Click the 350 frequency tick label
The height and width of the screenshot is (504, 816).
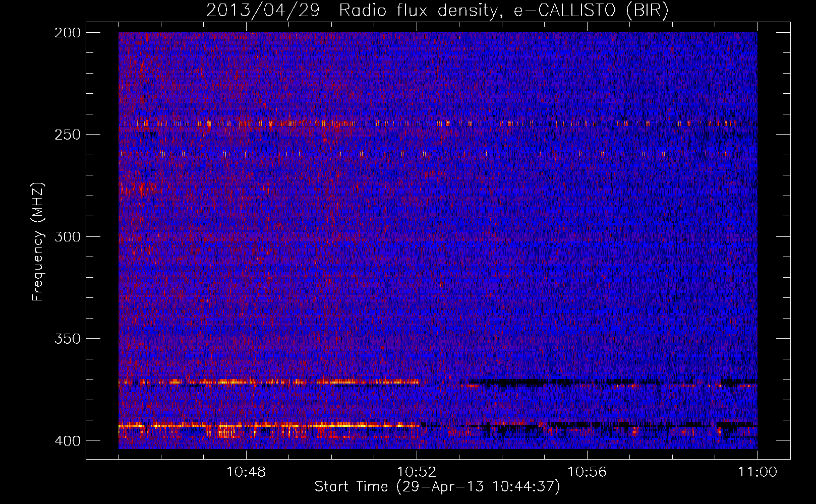(x=68, y=338)
